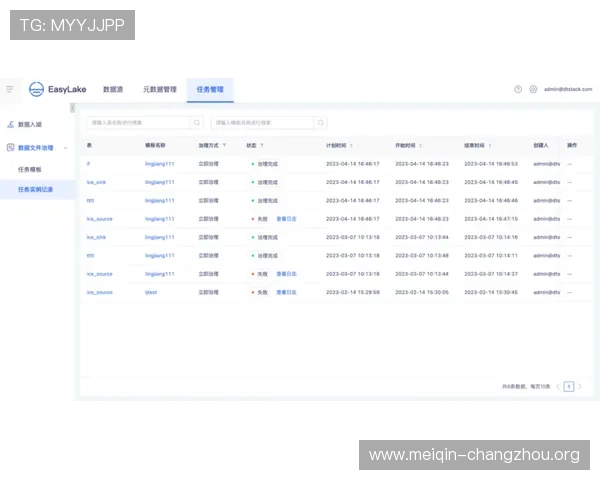Screen dimensions: 600x480
Task: Click the 操作 column header
Action: [572, 145]
